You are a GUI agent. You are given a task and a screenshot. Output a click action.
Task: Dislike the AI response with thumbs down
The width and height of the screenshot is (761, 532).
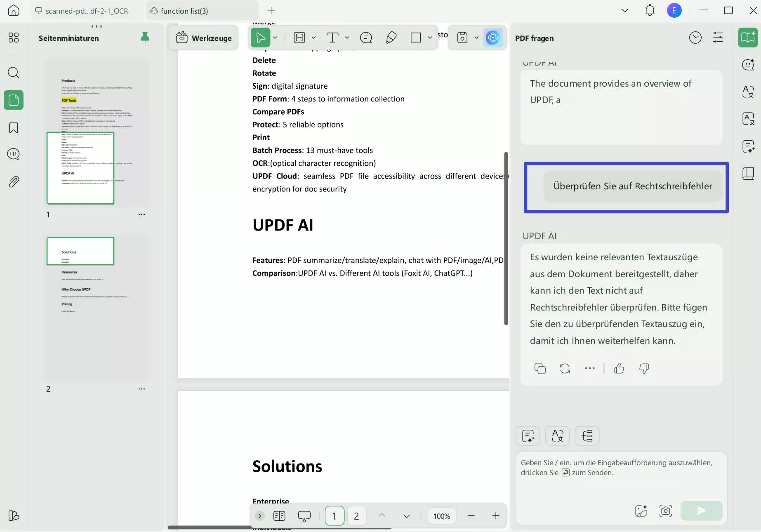coord(644,368)
